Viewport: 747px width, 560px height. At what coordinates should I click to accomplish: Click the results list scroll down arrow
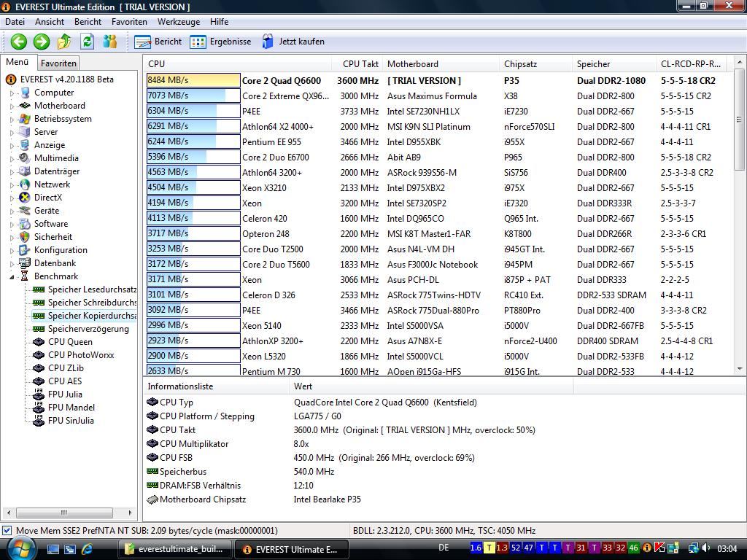point(739,369)
